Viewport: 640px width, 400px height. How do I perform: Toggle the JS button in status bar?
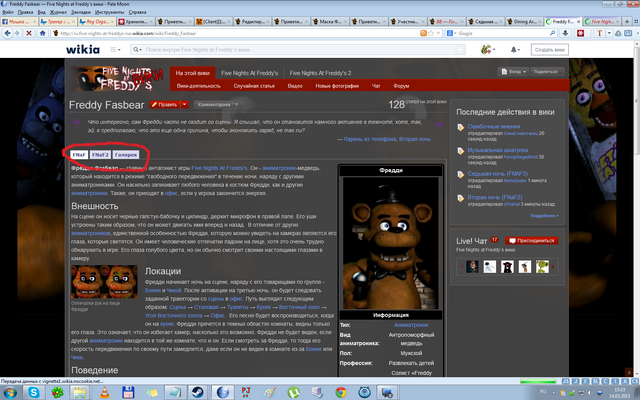[566, 381]
